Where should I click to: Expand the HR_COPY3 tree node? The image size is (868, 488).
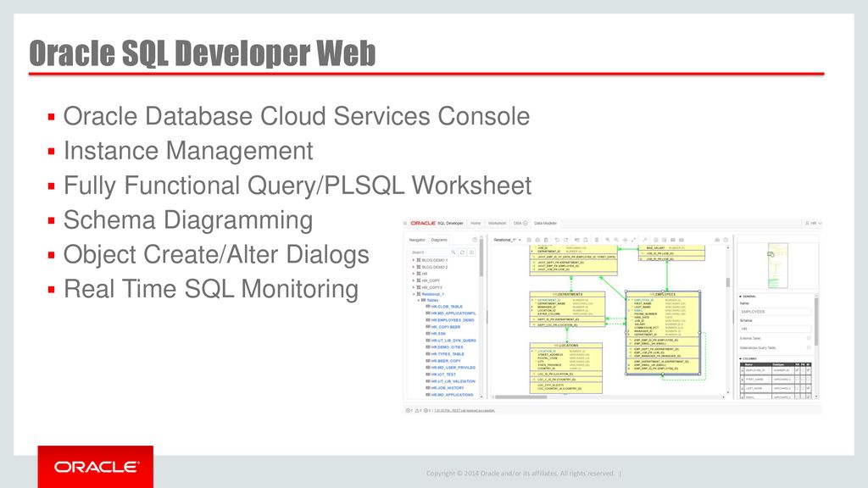click(x=413, y=287)
